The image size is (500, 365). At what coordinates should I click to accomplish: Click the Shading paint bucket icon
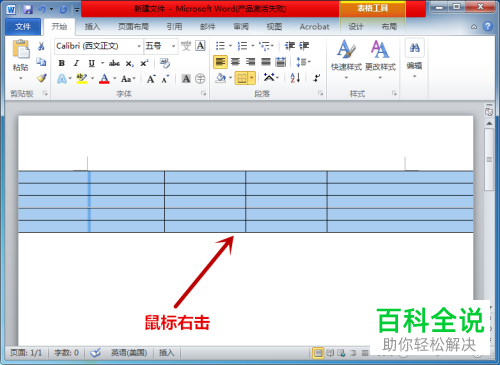(x=221, y=79)
